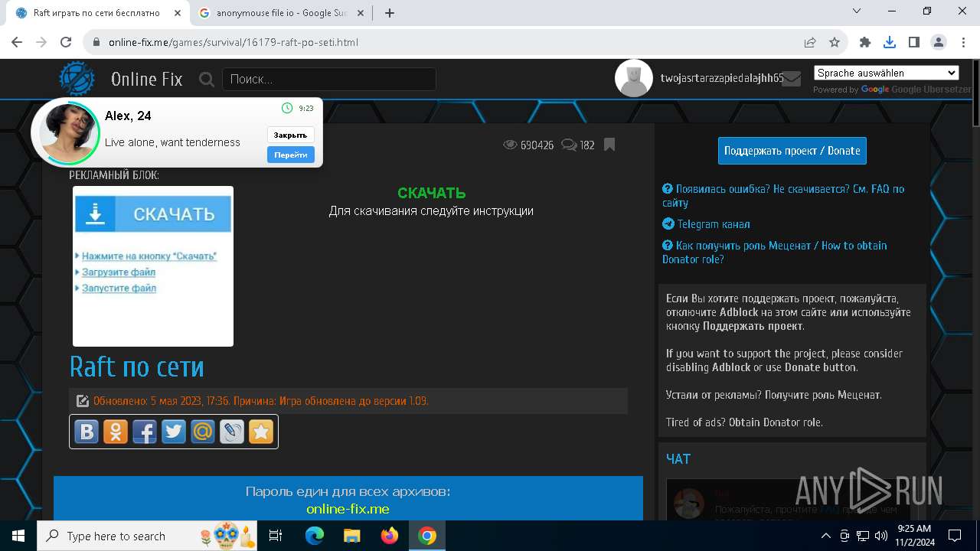Screen dimensions: 980x551
Task: Open the Chrome extensions puzzle icon
Action: click(x=865, y=42)
